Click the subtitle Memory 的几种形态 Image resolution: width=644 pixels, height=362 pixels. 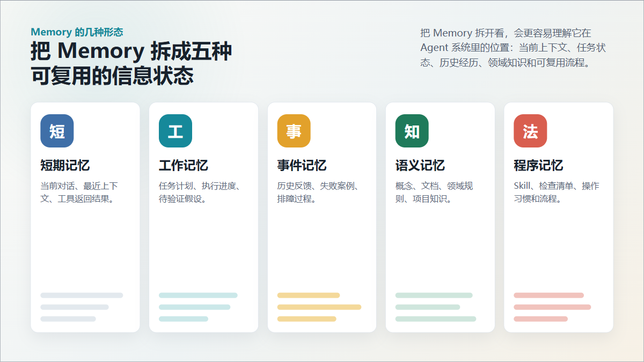pyautogui.click(x=77, y=32)
